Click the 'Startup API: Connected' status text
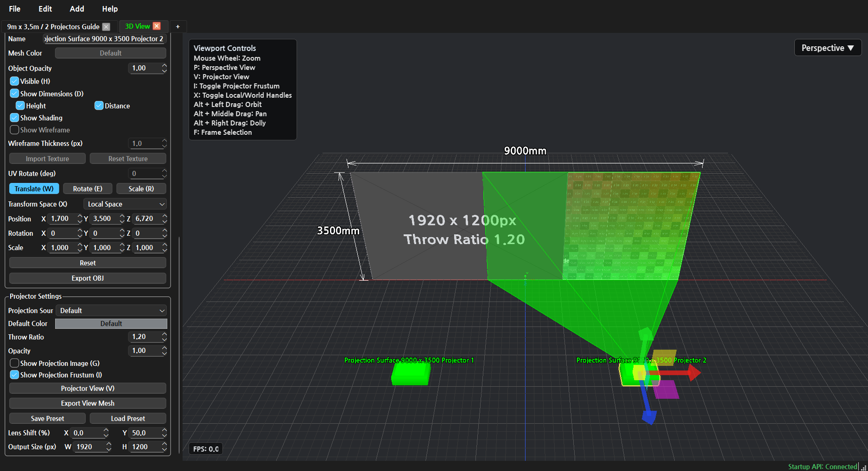 (823, 467)
